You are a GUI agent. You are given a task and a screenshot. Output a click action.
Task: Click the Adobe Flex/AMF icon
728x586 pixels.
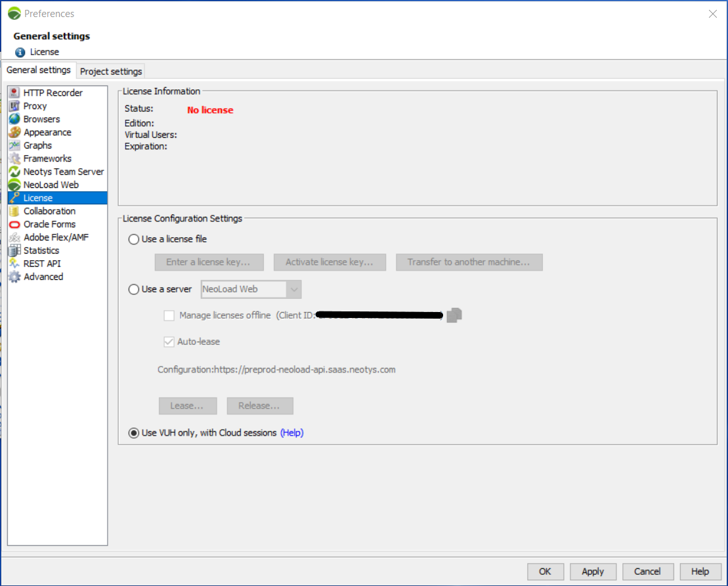(x=14, y=237)
